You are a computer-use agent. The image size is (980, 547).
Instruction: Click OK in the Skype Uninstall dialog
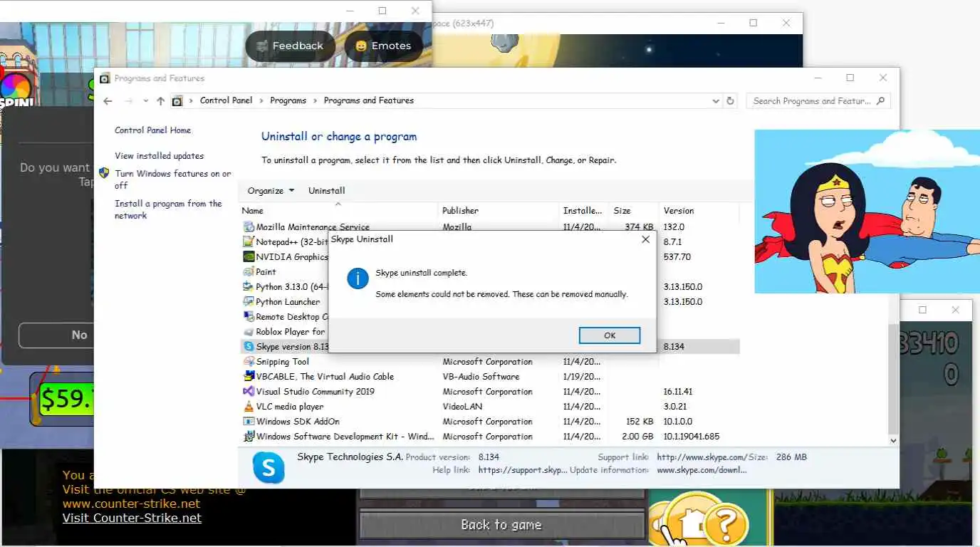[609, 335]
